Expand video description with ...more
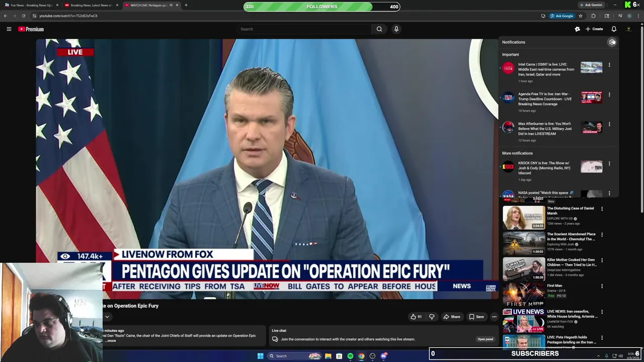 point(111,341)
